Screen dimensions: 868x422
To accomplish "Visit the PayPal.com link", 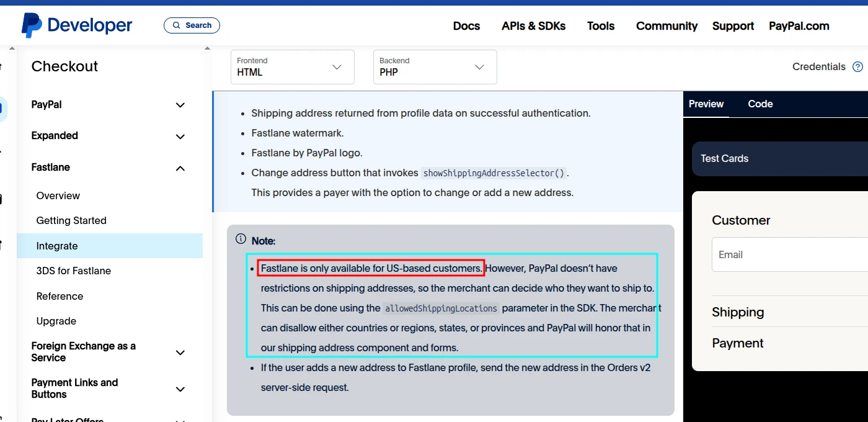I will coord(799,26).
